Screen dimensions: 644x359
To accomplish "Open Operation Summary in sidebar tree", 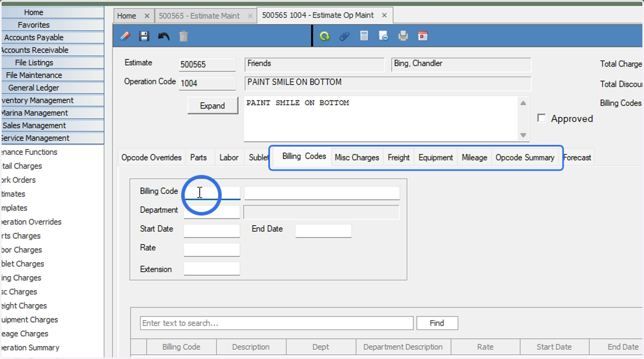I will pos(30,347).
